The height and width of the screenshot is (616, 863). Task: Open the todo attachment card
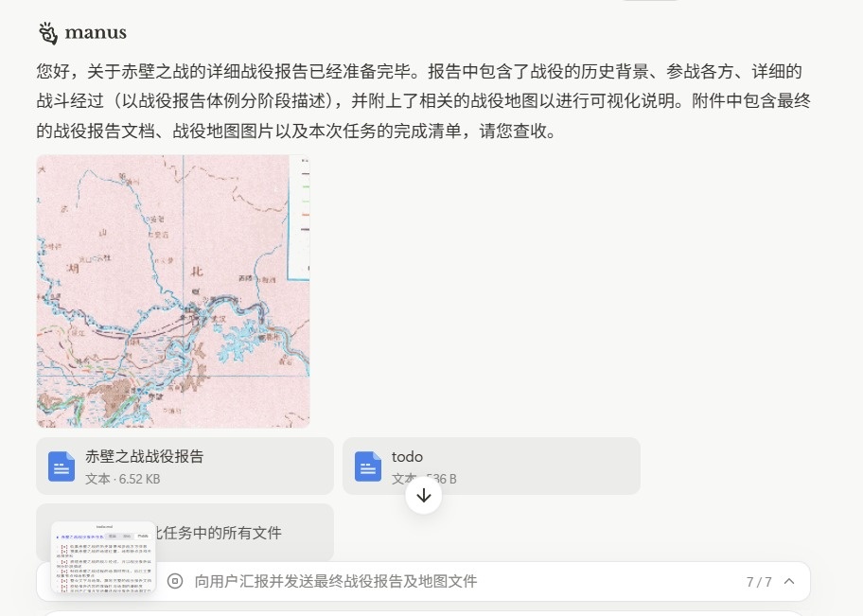pyautogui.click(x=491, y=466)
